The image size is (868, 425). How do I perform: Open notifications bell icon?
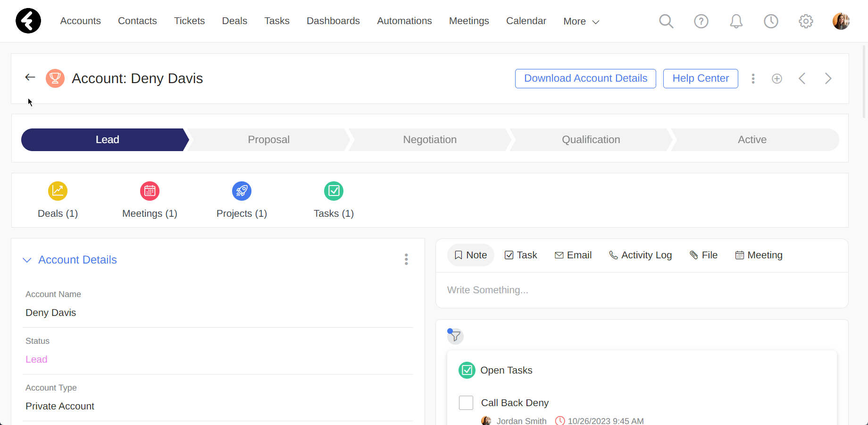click(x=736, y=21)
